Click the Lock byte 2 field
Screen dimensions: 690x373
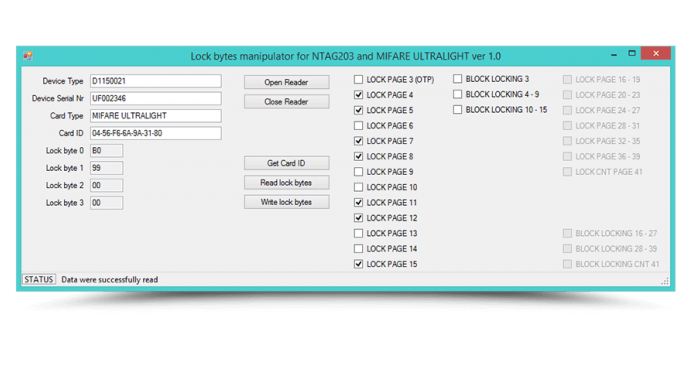click(106, 185)
